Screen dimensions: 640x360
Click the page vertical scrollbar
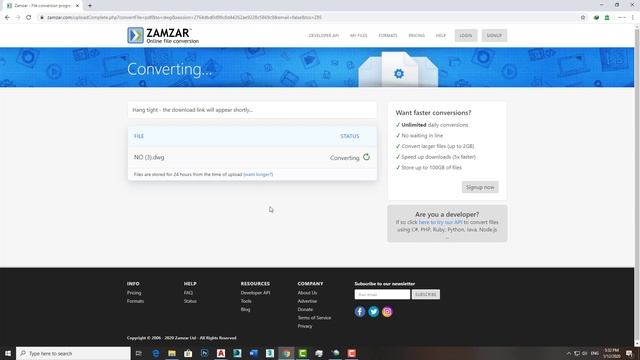click(637, 184)
